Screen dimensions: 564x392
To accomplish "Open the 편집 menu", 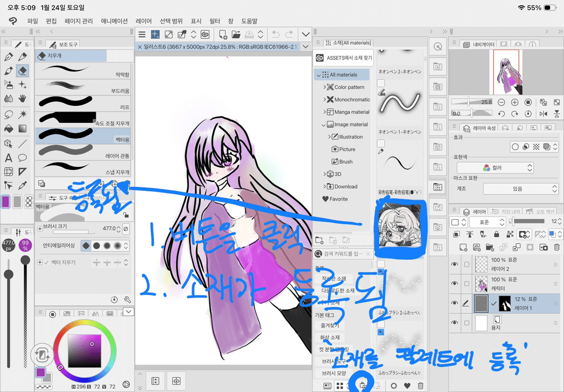I will (x=51, y=21).
